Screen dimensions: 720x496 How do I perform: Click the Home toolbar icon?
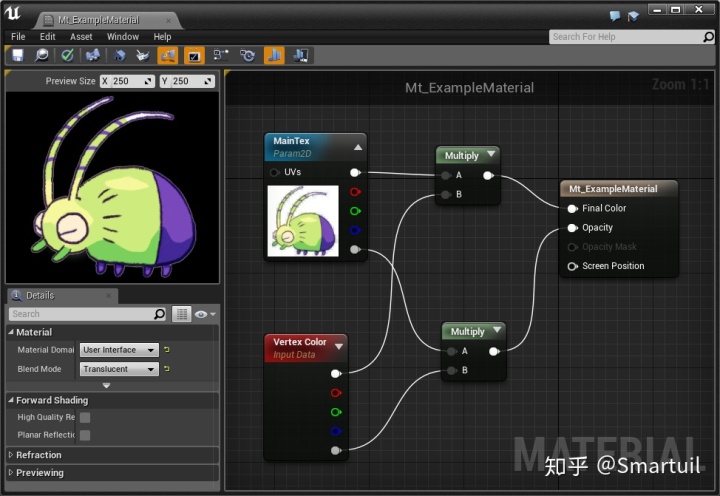pyautogui.click(x=119, y=56)
